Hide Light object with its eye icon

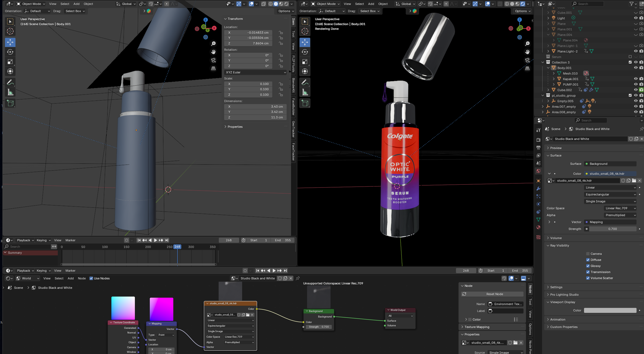coord(635,18)
